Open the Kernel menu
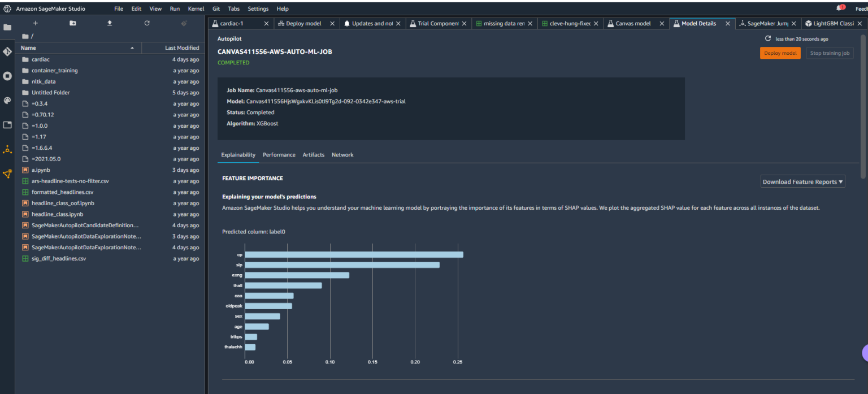Viewport: 868px width, 394px height. pos(196,8)
